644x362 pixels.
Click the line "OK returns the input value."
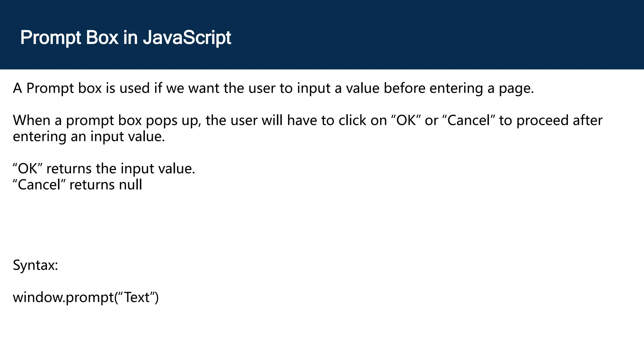pos(104,169)
